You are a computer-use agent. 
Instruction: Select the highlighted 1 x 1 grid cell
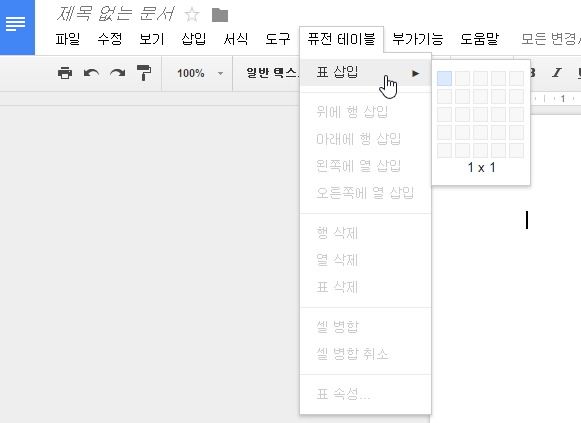(444, 79)
